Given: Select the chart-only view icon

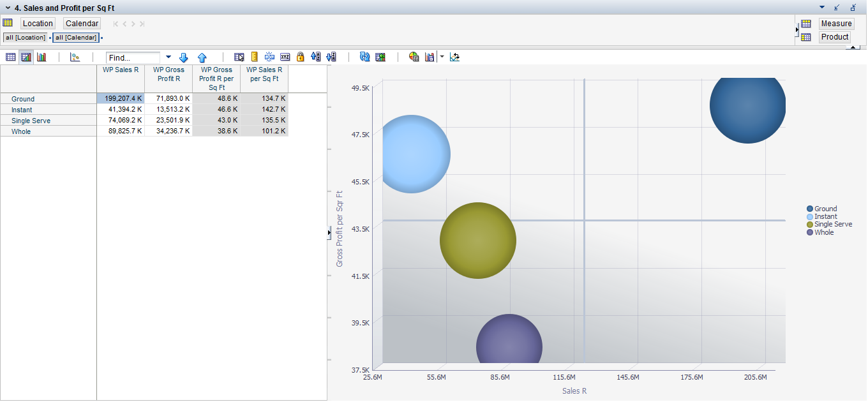Looking at the screenshot, I should (41, 57).
